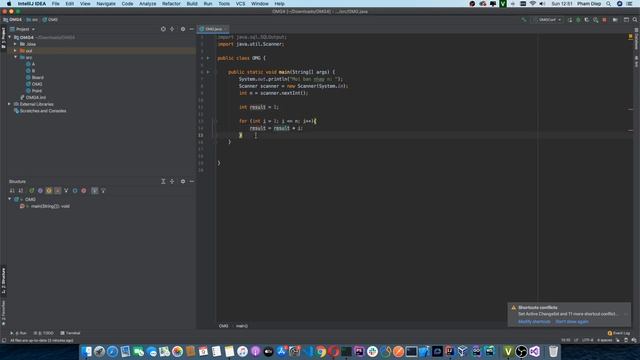Hide the Structure panel with minus icon
This screenshot has height=360, width=640.
tap(191, 181)
